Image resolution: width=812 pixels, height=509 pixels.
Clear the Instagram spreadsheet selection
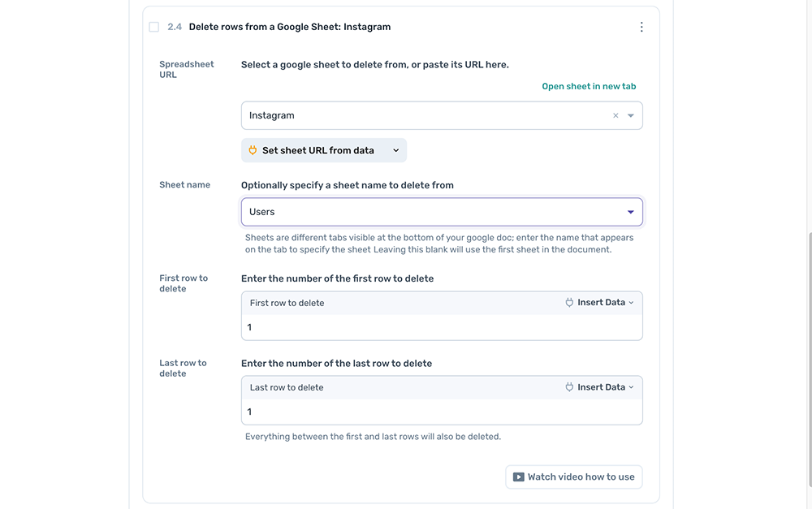(615, 115)
